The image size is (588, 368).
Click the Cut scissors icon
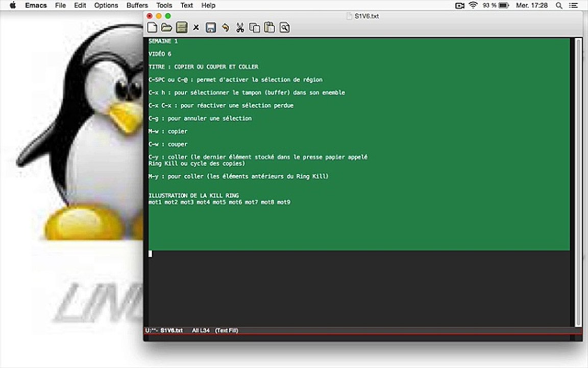pos(240,28)
